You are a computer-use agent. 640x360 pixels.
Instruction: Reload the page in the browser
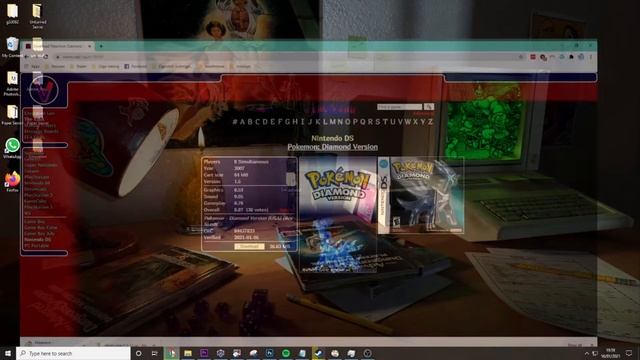46,57
